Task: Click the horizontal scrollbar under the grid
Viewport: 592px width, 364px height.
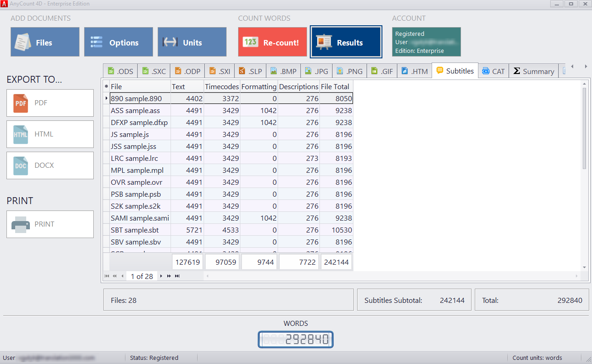Action: [392, 276]
